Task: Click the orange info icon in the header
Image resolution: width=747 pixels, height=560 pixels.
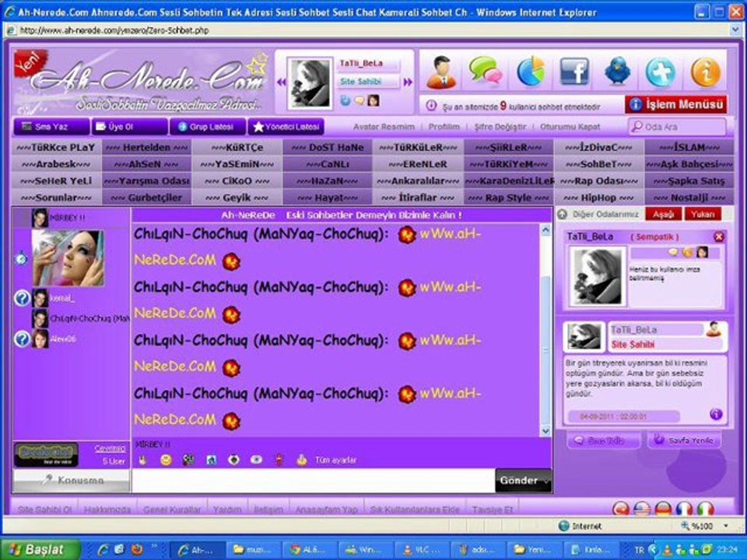Action: (705, 72)
